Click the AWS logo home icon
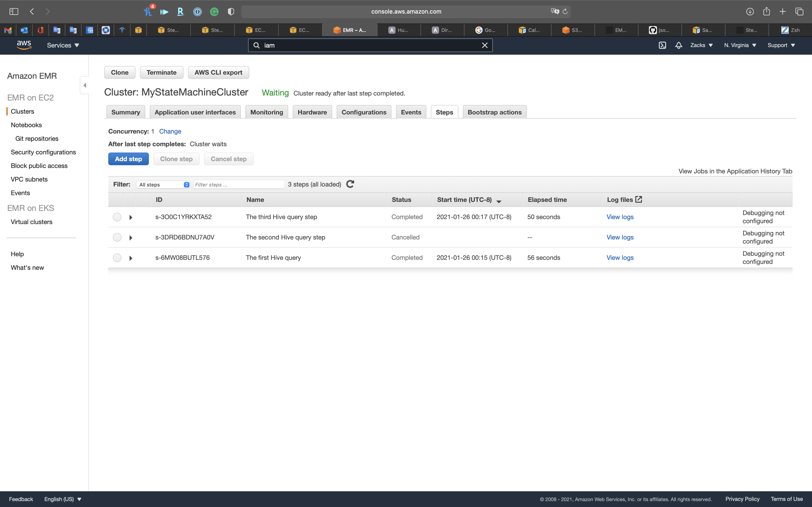 click(24, 45)
